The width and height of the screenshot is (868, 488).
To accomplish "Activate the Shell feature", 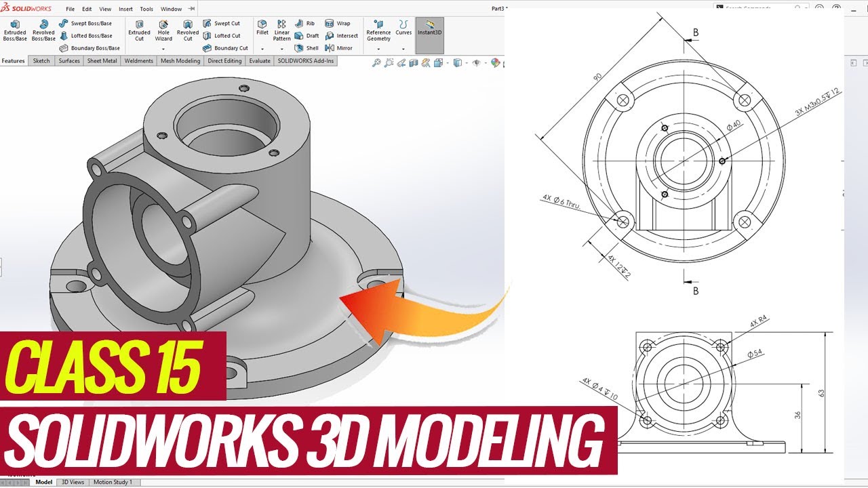I will [307, 48].
